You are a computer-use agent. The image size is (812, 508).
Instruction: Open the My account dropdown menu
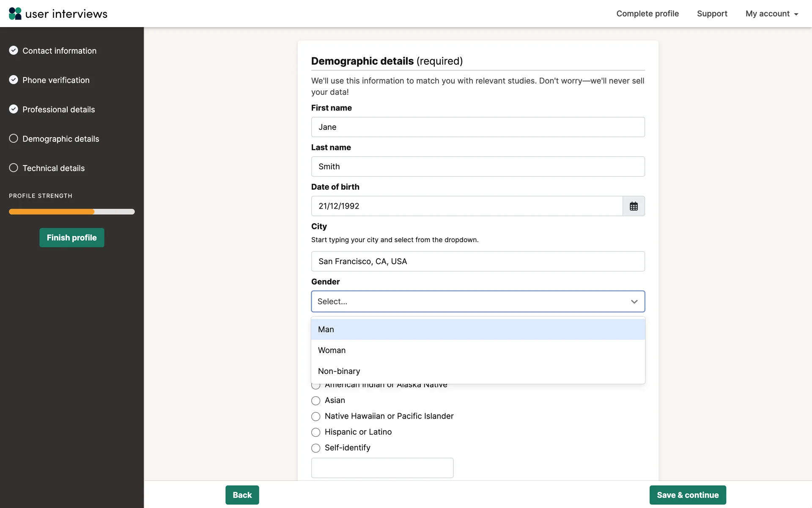tap(771, 14)
